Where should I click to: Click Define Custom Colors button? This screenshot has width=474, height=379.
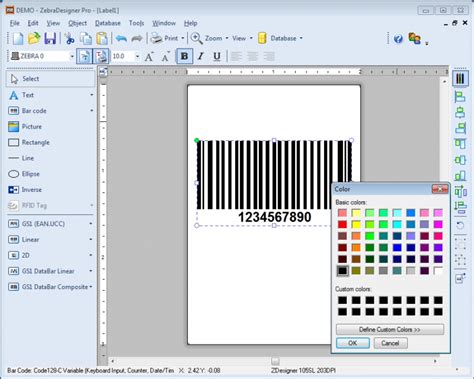click(x=390, y=329)
